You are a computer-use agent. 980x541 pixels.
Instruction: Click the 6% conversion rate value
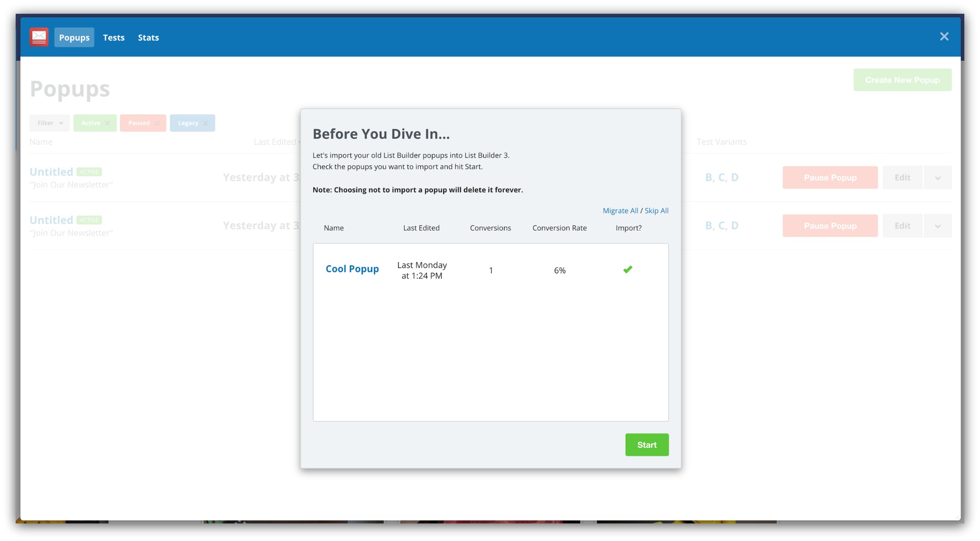(x=560, y=270)
